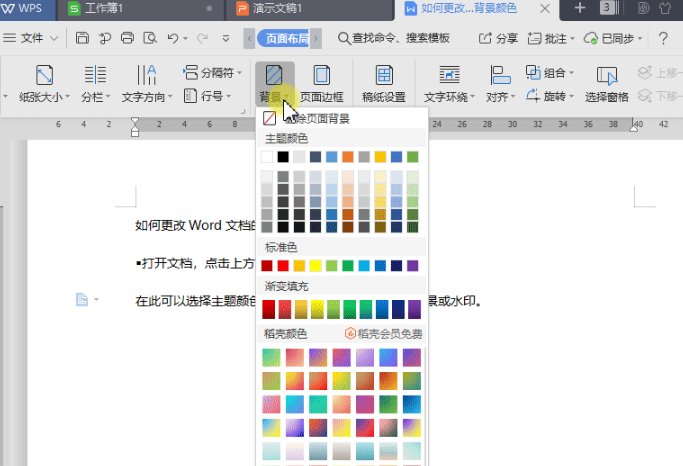Open the Columns (分栏) tool
Screen dimensions: 683x466
click(x=95, y=84)
